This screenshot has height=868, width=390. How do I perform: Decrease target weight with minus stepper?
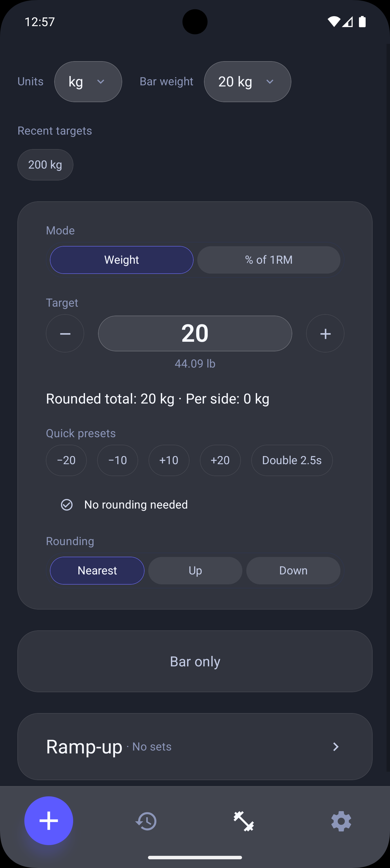pos(65,333)
